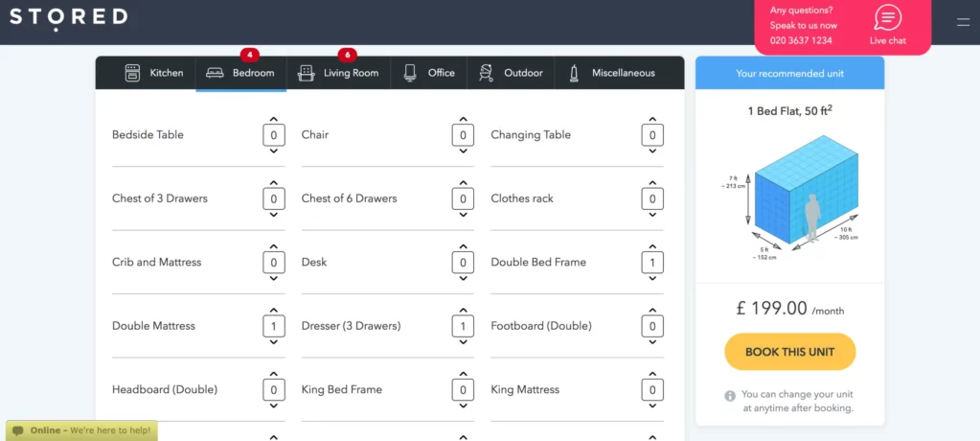Viewport: 980px width, 441px height.
Task: Click the Miscellaneous lamp icon
Action: (x=574, y=73)
